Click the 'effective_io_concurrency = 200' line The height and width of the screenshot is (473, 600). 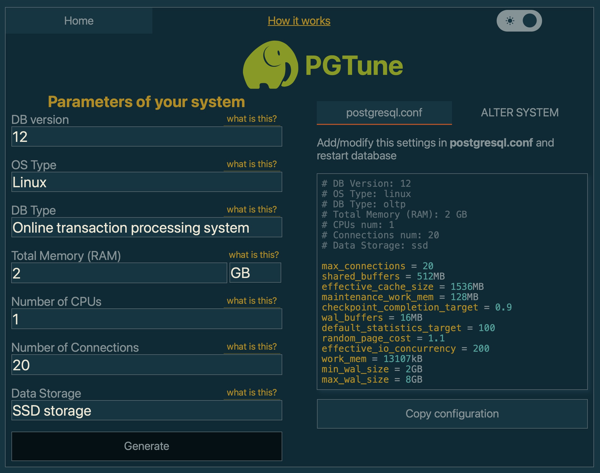click(405, 349)
